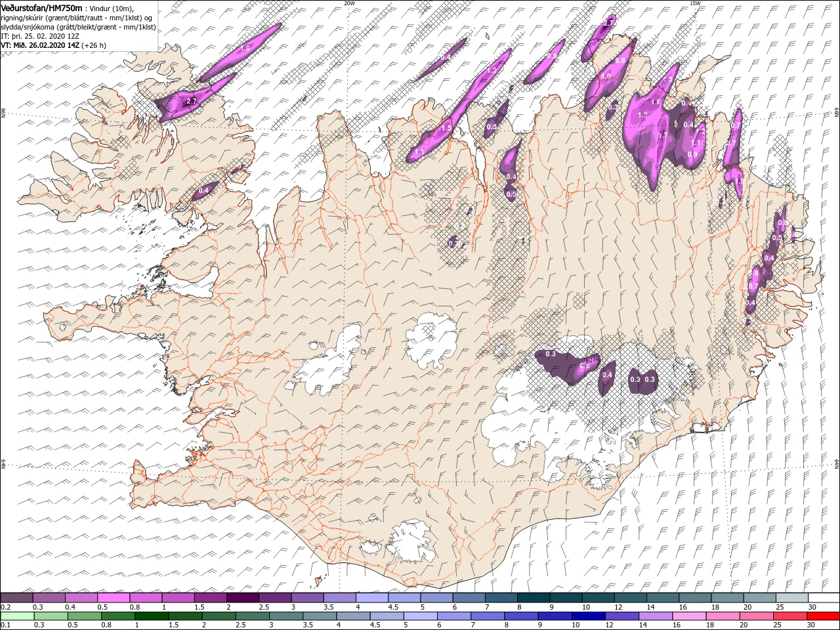Pick the snow legend swatch starting at 14
The image size is (840, 630).
click(x=662, y=598)
